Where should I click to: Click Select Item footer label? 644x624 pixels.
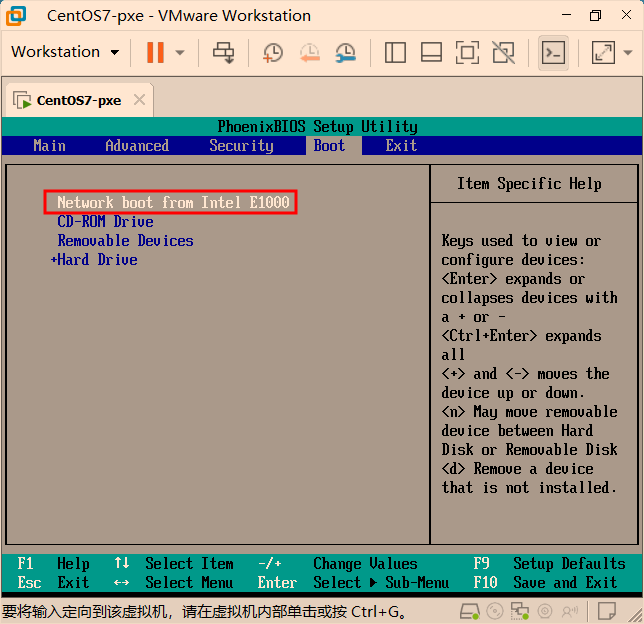[x=189, y=564]
